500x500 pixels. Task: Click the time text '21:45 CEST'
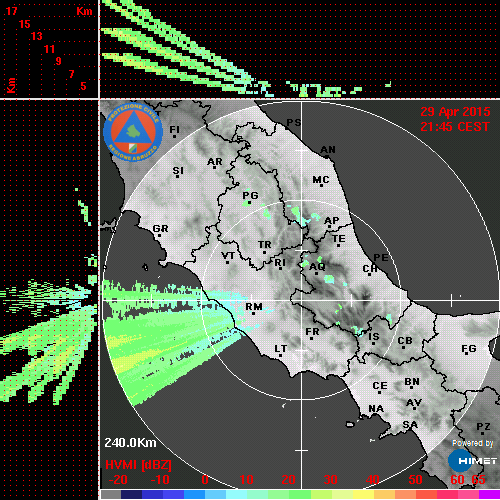(455, 127)
